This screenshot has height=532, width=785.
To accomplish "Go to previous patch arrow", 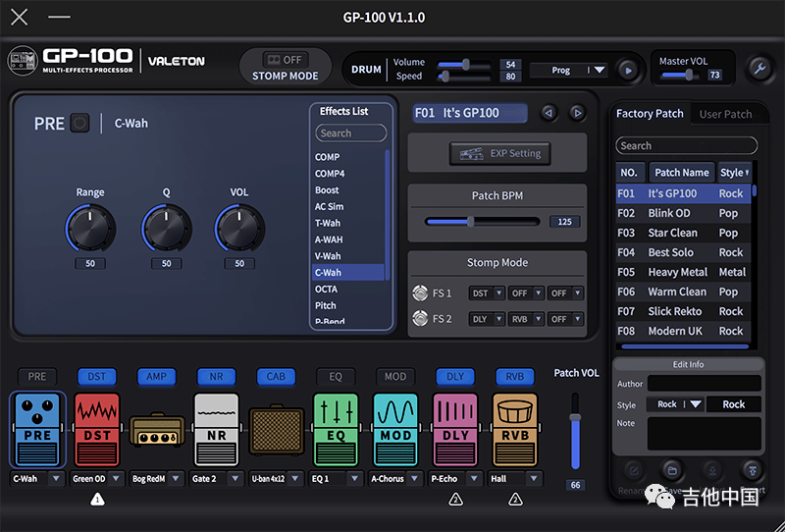I will 549,113.
